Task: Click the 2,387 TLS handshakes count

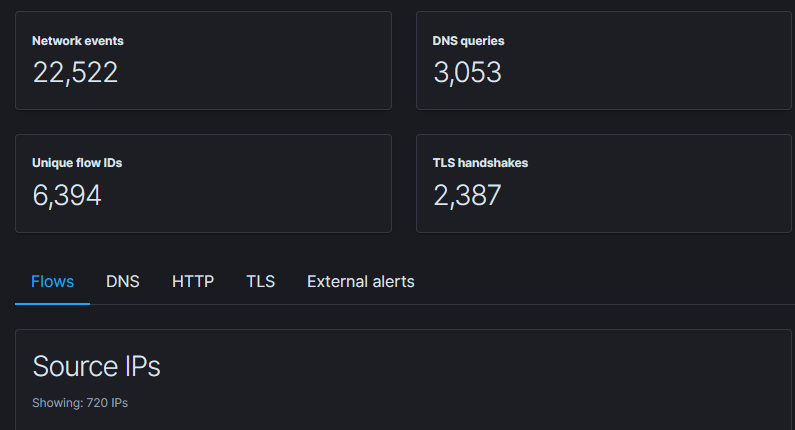Action: coord(467,196)
